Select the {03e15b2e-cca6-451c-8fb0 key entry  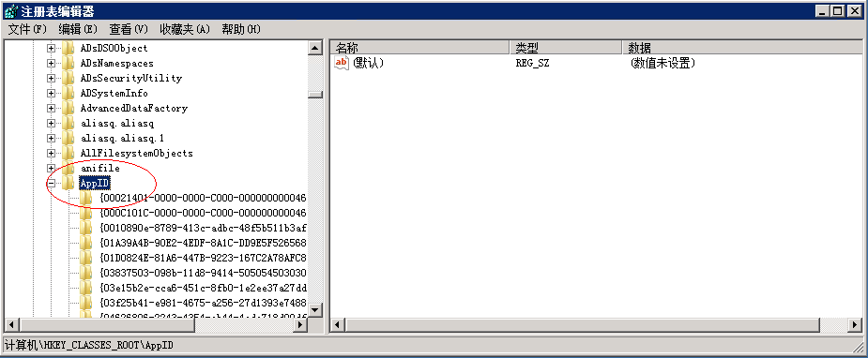click(203, 288)
